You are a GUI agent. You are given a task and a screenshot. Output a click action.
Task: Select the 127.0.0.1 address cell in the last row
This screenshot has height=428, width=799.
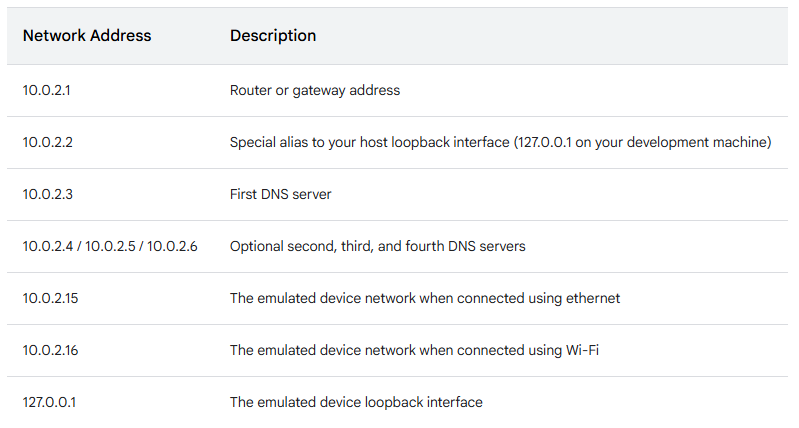[49, 403]
